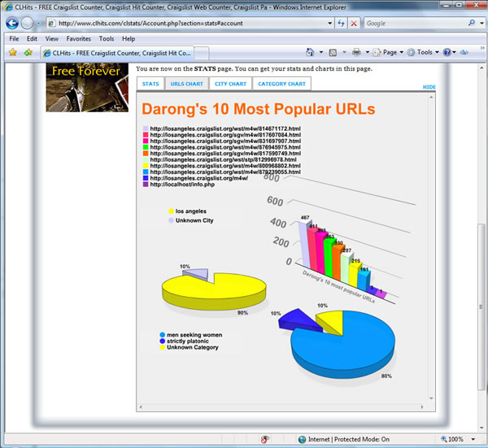Switch to the CATEGORY CHART tab

(281, 84)
